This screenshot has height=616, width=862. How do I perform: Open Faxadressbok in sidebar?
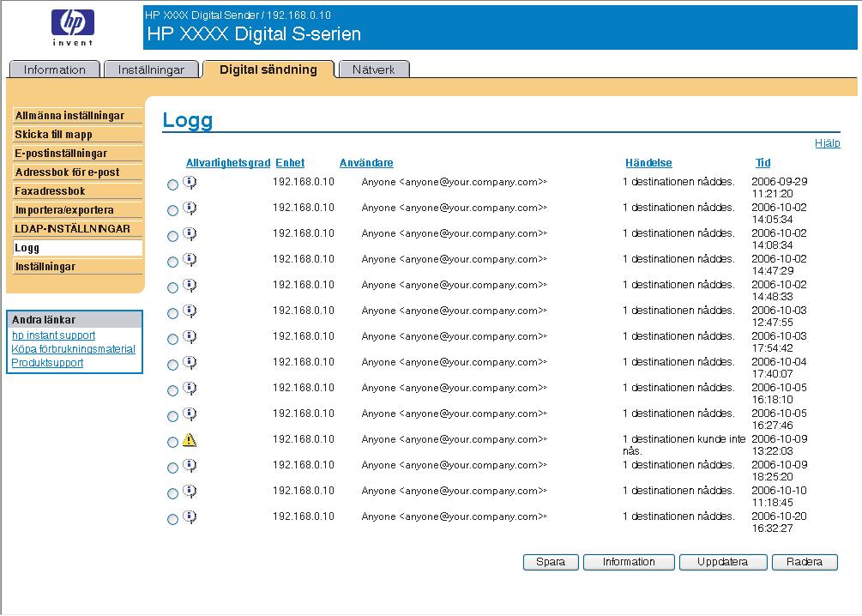[77, 191]
